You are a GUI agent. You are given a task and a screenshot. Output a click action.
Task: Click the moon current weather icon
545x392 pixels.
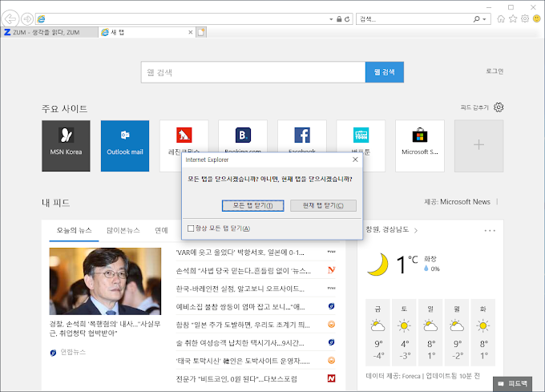click(377, 265)
